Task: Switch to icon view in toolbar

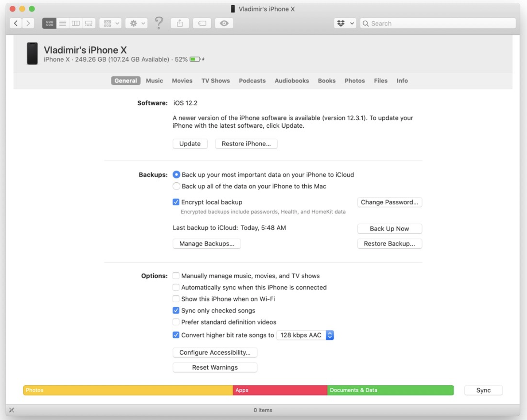Action: click(x=49, y=23)
